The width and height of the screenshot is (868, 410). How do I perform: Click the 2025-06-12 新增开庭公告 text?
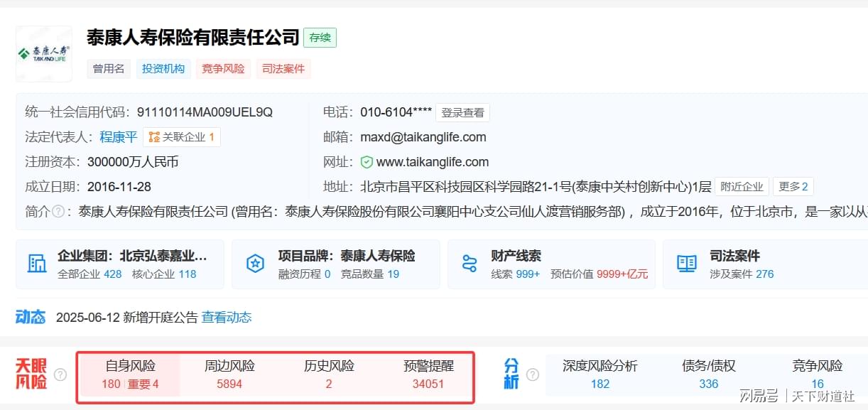point(126,318)
